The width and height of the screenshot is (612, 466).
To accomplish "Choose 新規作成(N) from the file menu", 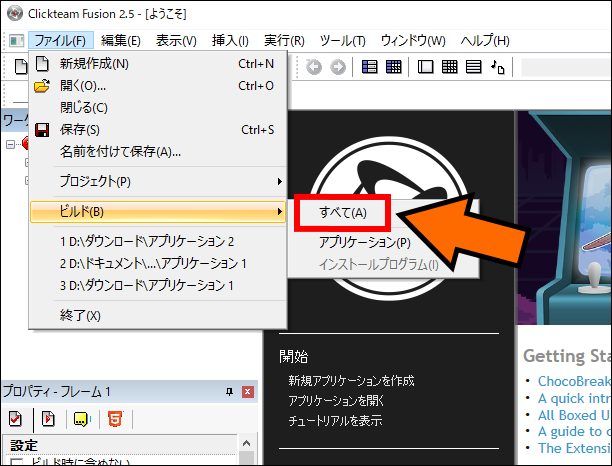I will click(x=158, y=64).
